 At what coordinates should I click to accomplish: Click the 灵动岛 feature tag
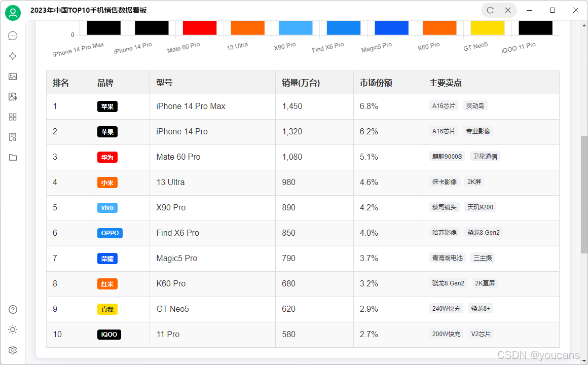475,106
